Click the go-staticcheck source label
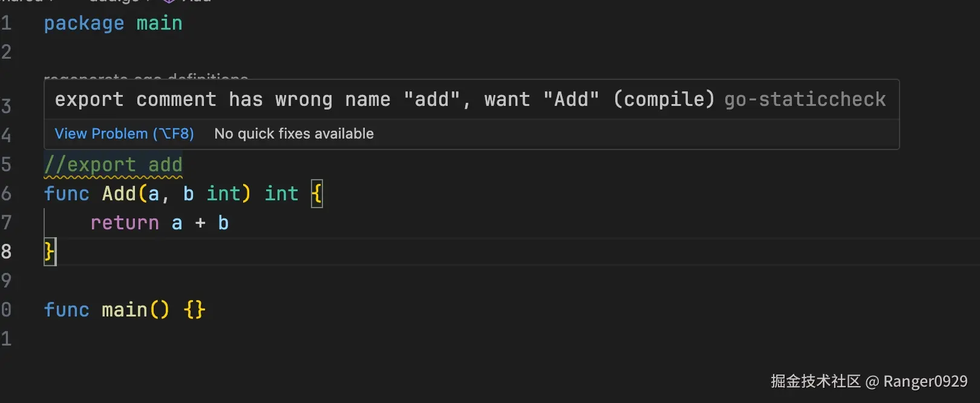 [x=805, y=99]
